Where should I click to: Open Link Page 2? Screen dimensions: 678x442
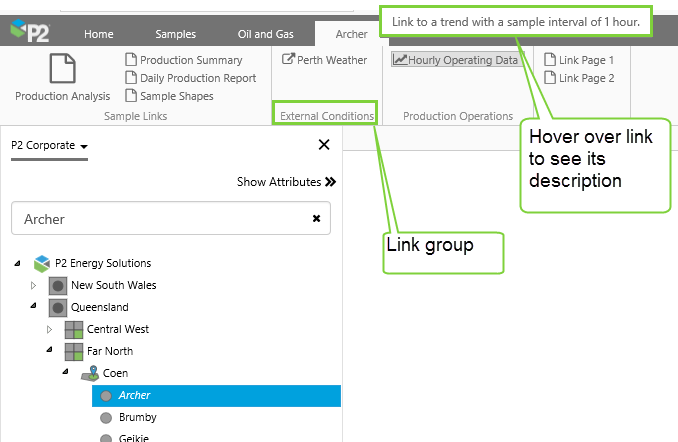click(x=586, y=78)
